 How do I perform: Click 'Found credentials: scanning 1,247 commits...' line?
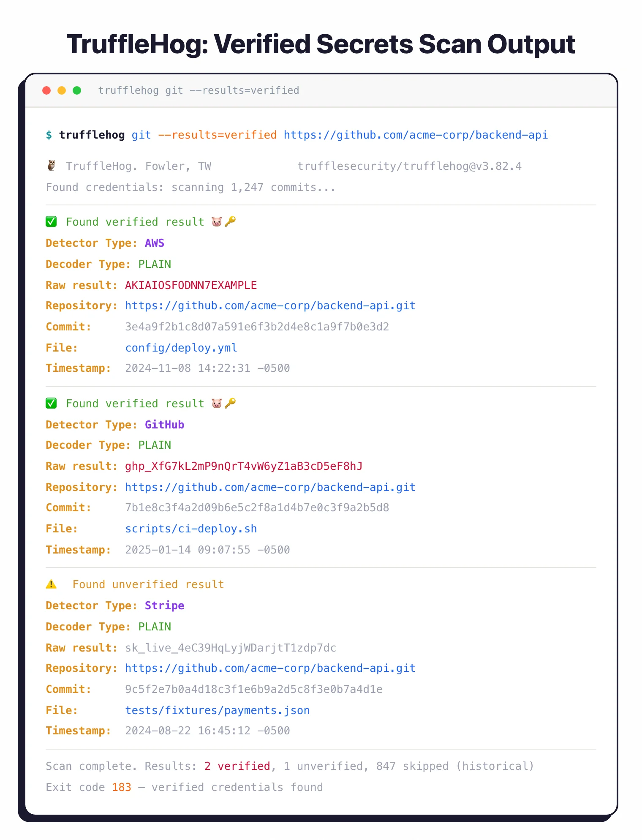[x=190, y=187]
